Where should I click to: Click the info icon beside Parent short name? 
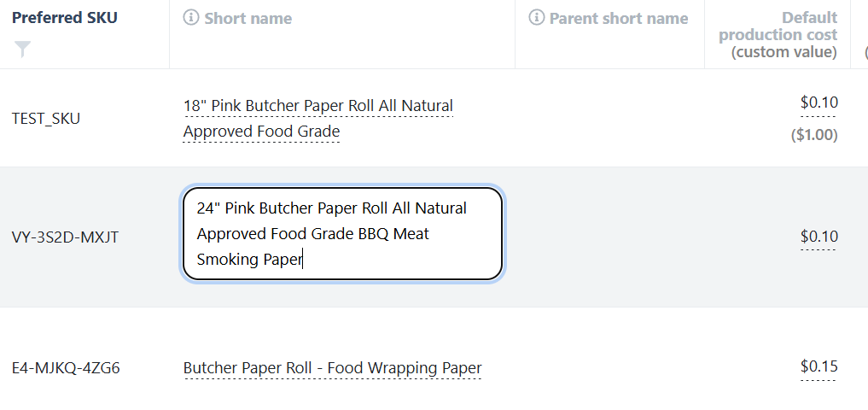pyautogui.click(x=536, y=18)
